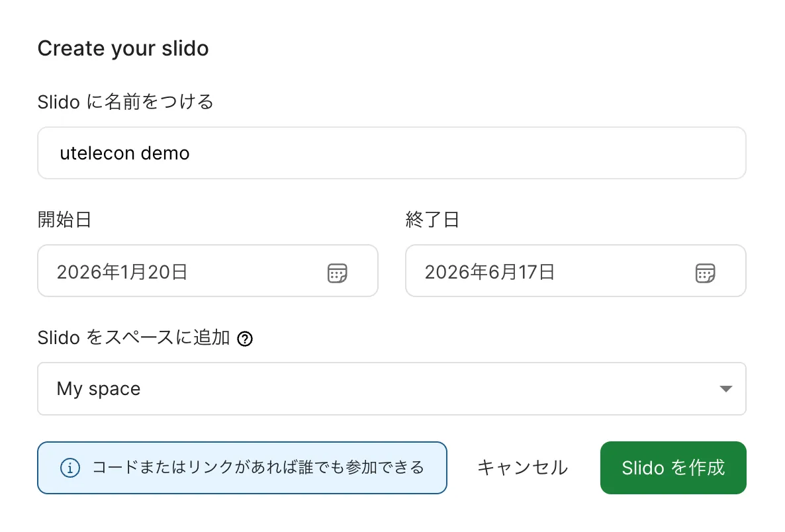This screenshot has width=785, height=532.
Task: Expand the My space dropdown arrow
Action: point(725,389)
